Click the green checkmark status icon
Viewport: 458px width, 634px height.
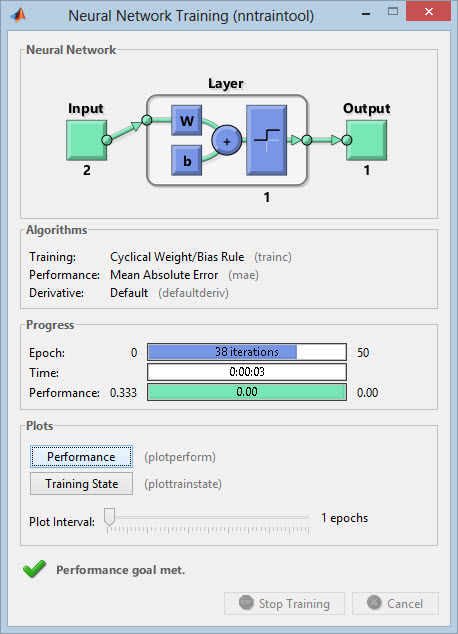34,569
